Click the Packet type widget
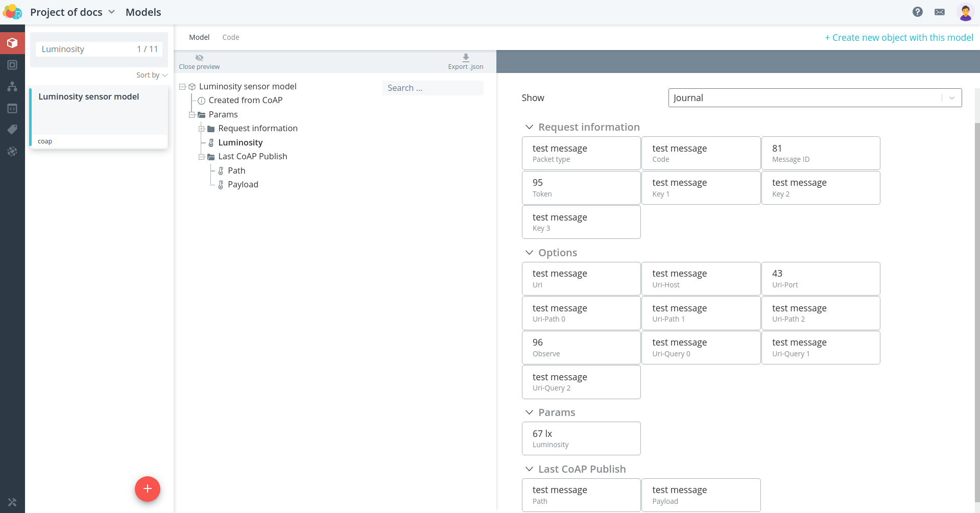 581,153
